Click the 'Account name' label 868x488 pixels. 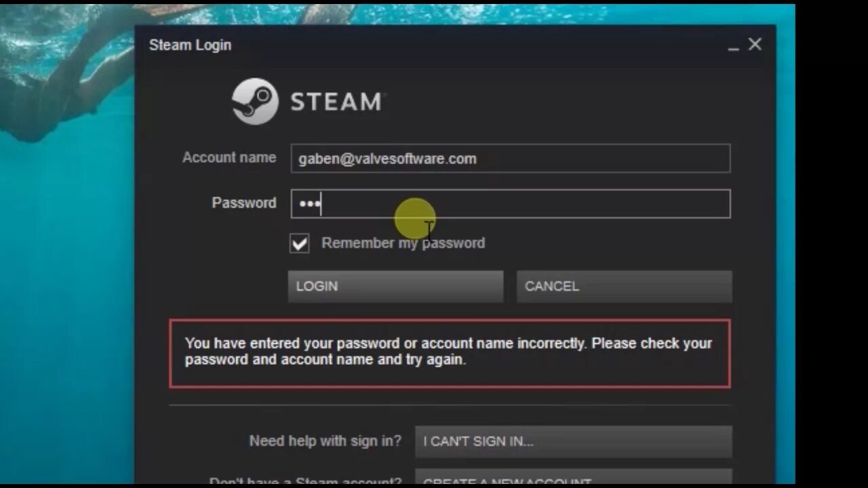[229, 157]
